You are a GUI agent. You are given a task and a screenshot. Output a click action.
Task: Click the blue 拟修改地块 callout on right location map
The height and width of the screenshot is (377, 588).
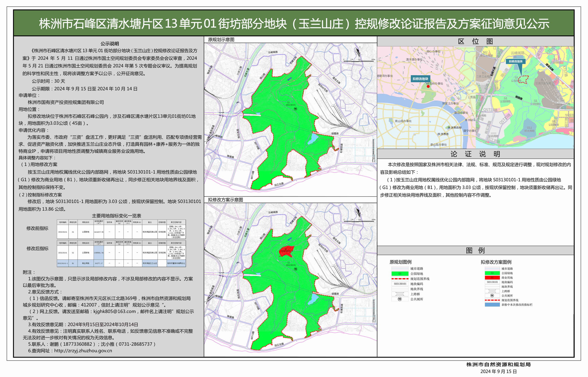coord(515,61)
